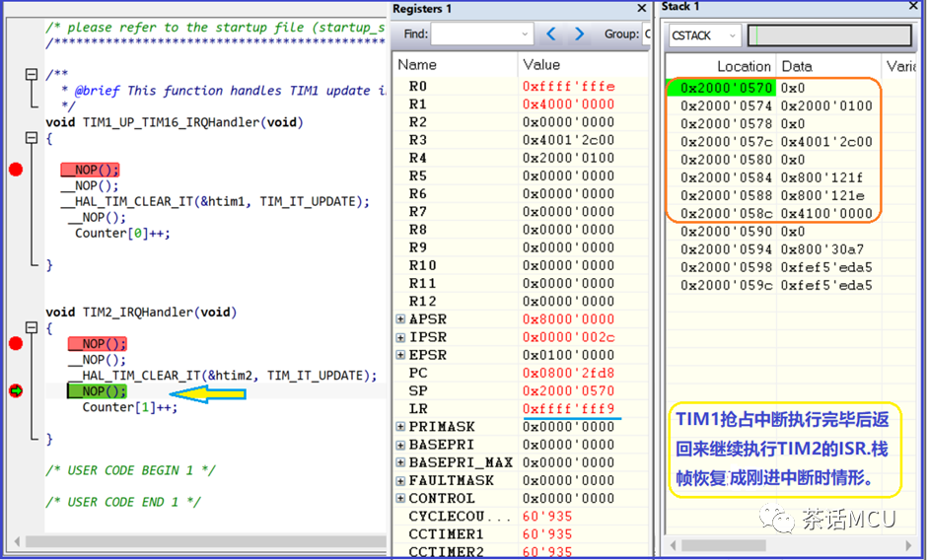Click Stack panel scroll-right arrow
Viewport: 927px width, 560px height.
[x=908, y=544]
